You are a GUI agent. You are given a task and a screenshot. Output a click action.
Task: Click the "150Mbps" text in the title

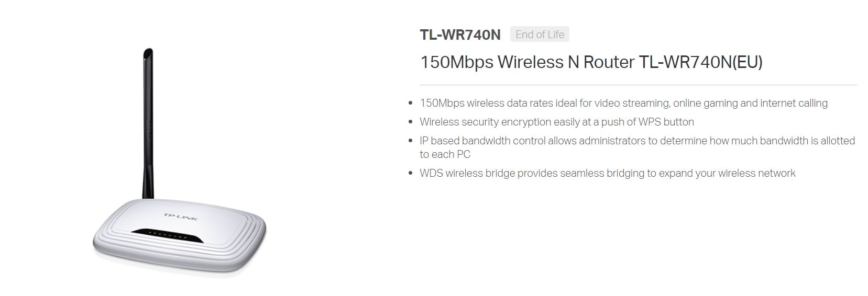(x=456, y=62)
